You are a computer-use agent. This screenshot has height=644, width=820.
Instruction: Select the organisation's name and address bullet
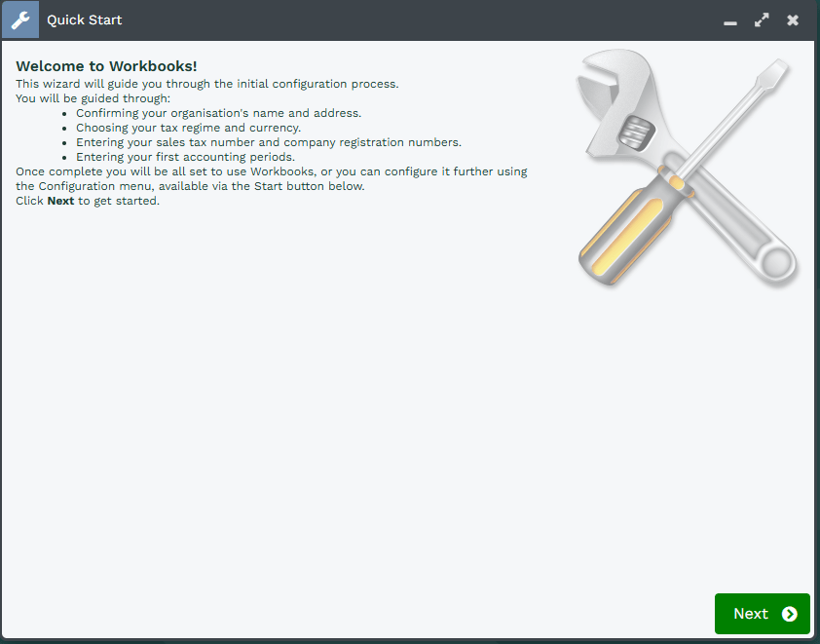coord(218,113)
